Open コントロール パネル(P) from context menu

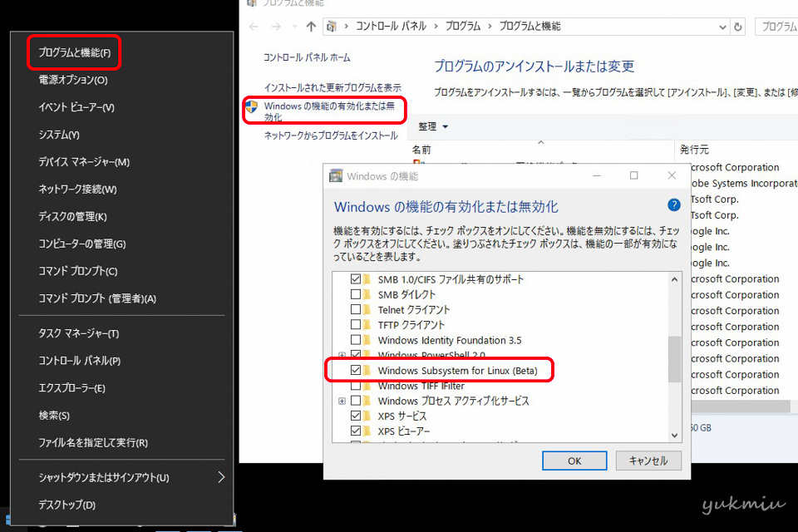tap(80, 361)
